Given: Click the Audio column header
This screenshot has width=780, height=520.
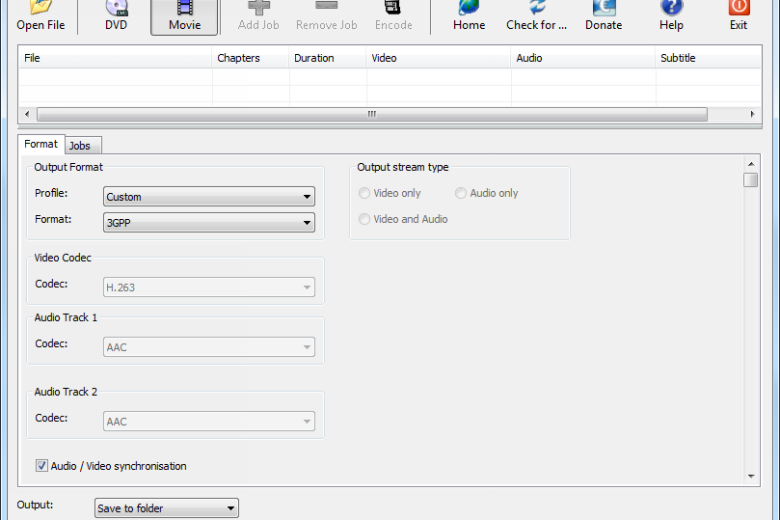Looking at the screenshot, I should pos(583,58).
